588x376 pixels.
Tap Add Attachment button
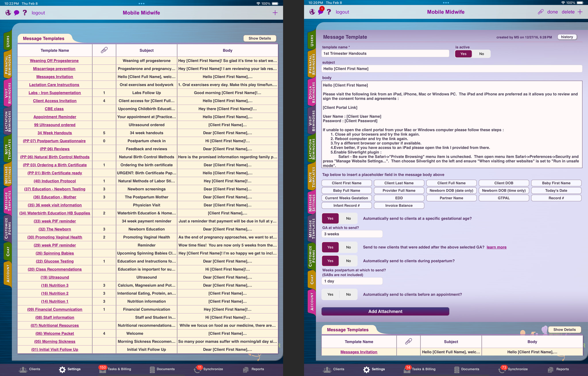pyautogui.click(x=385, y=311)
